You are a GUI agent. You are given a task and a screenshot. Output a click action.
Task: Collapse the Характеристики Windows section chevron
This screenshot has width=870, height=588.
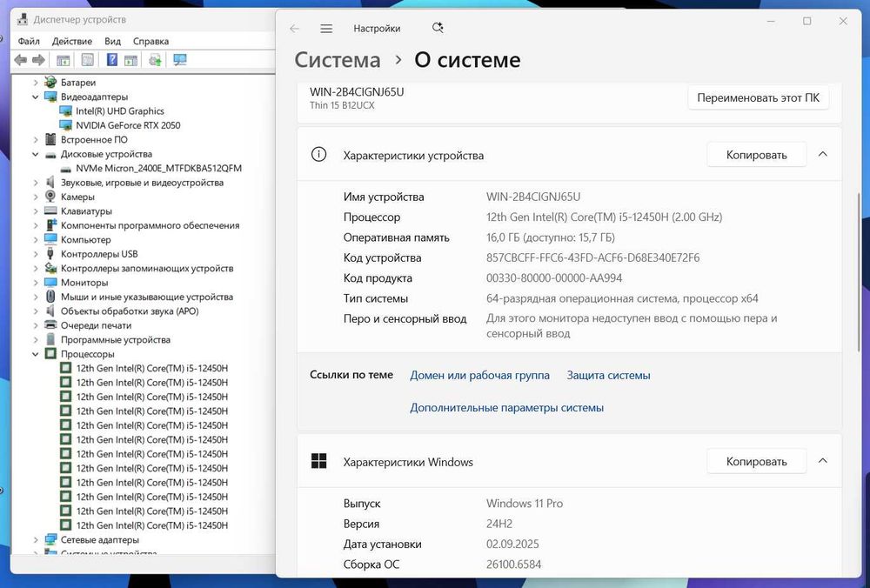coord(823,460)
